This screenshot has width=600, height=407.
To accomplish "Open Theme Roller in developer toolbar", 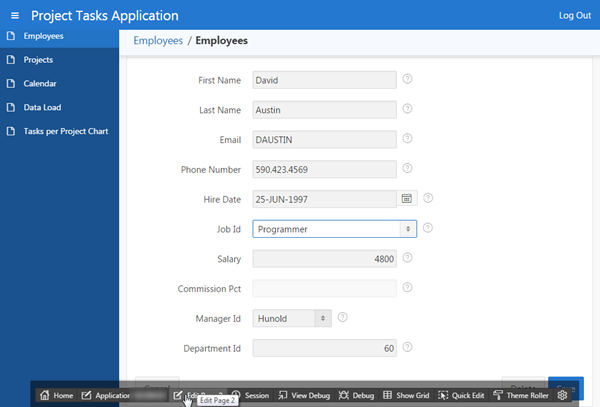I will coord(521,395).
